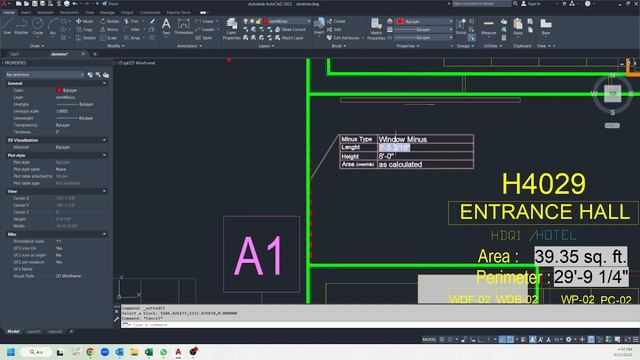The height and width of the screenshot is (360, 640).
Task: Select the Line tool
Action: coord(7,25)
